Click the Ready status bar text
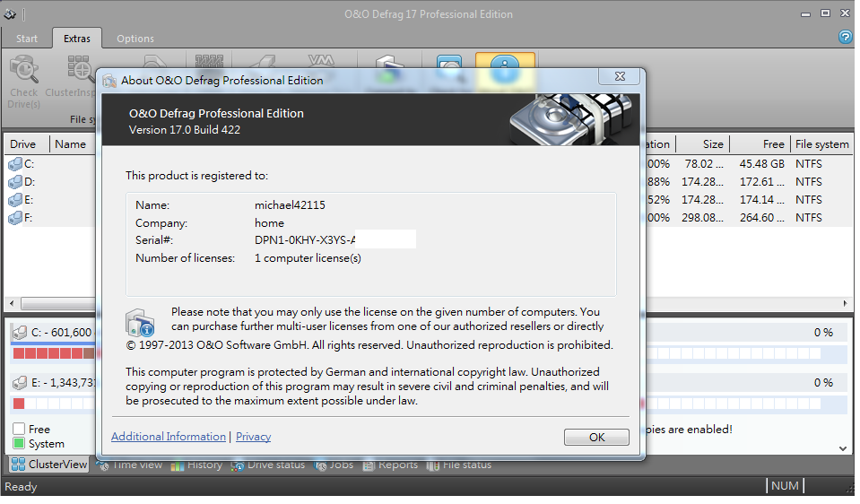 pos(21,487)
